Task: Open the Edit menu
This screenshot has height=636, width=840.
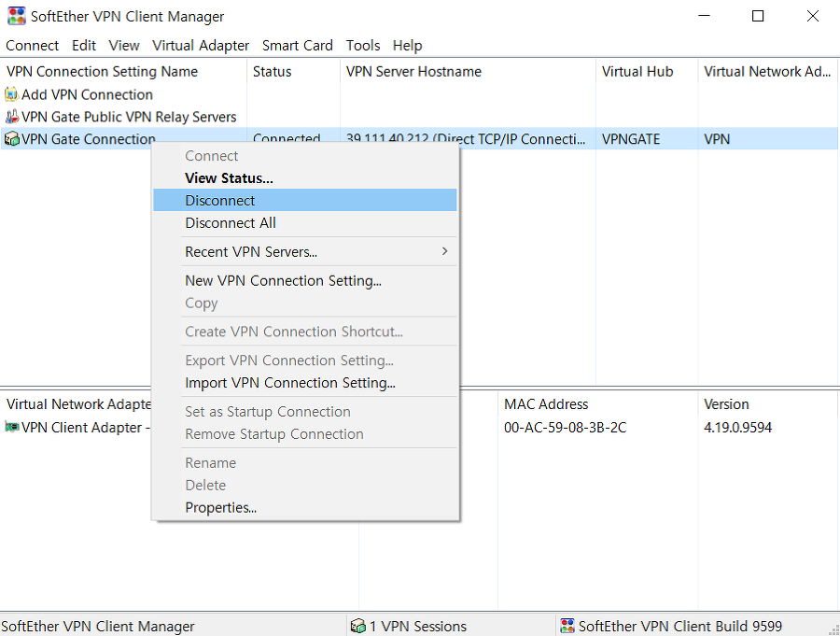Action: 84,46
